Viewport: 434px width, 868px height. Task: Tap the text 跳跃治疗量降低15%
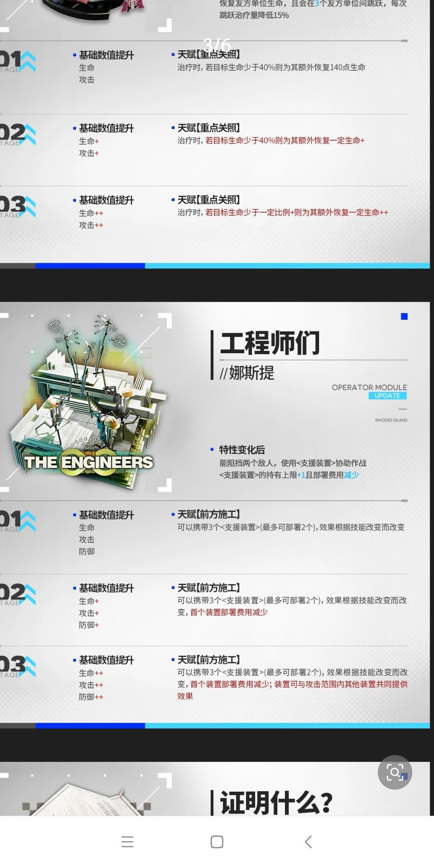(254, 15)
